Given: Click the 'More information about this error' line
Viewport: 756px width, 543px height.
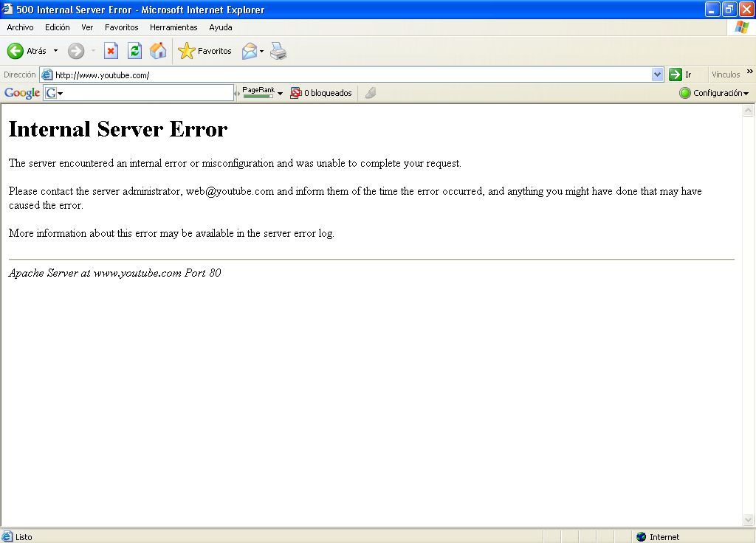Looking at the screenshot, I should (171, 233).
